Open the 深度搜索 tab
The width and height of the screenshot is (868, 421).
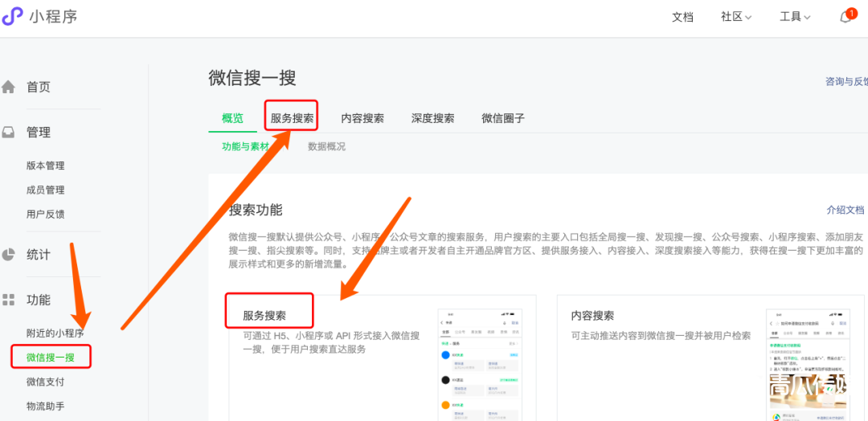(x=433, y=118)
